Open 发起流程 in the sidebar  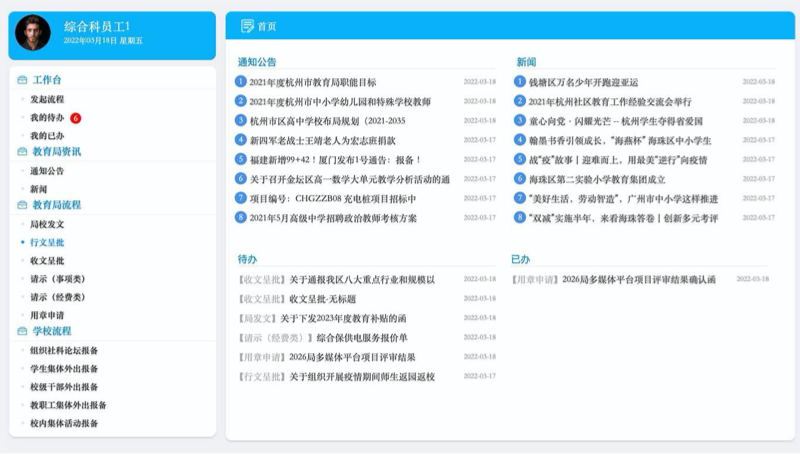click(x=47, y=99)
